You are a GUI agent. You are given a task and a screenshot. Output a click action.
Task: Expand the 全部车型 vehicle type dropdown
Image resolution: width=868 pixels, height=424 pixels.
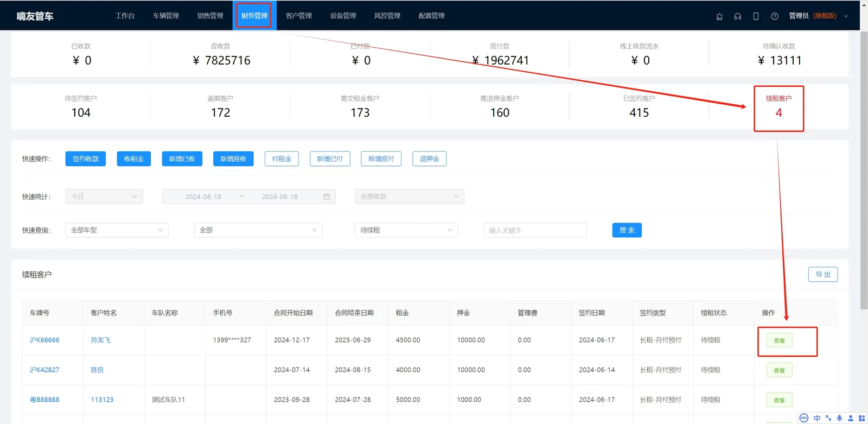117,230
